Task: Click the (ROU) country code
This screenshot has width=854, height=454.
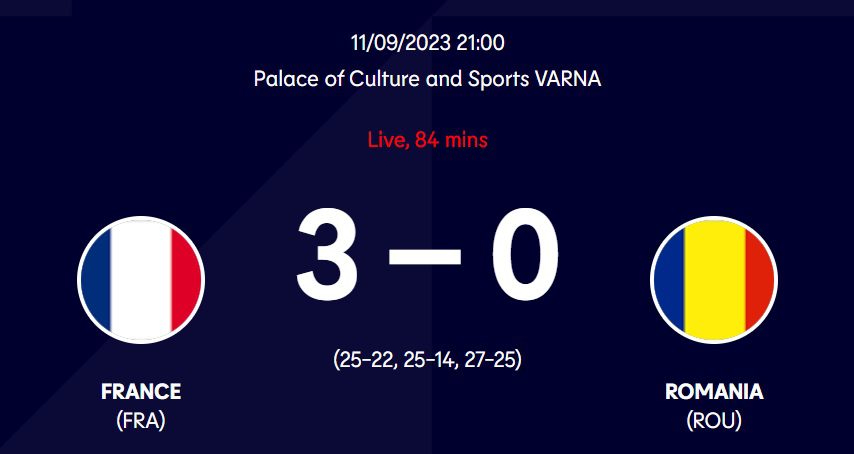Action: click(x=713, y=421)
